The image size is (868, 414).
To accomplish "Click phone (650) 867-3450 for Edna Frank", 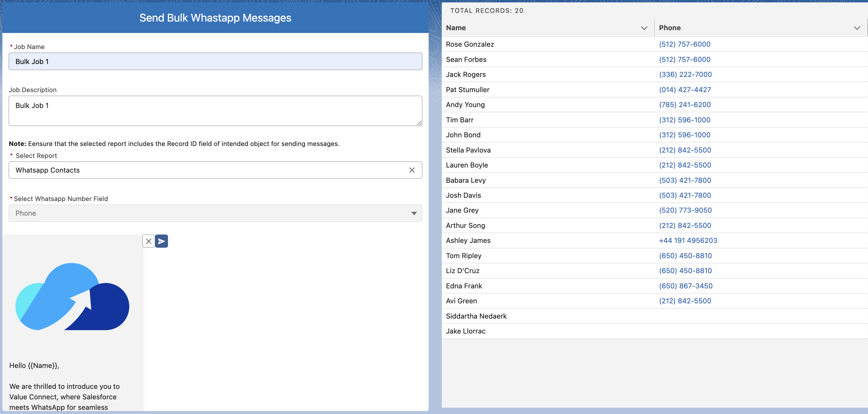I will click(685, 286).
